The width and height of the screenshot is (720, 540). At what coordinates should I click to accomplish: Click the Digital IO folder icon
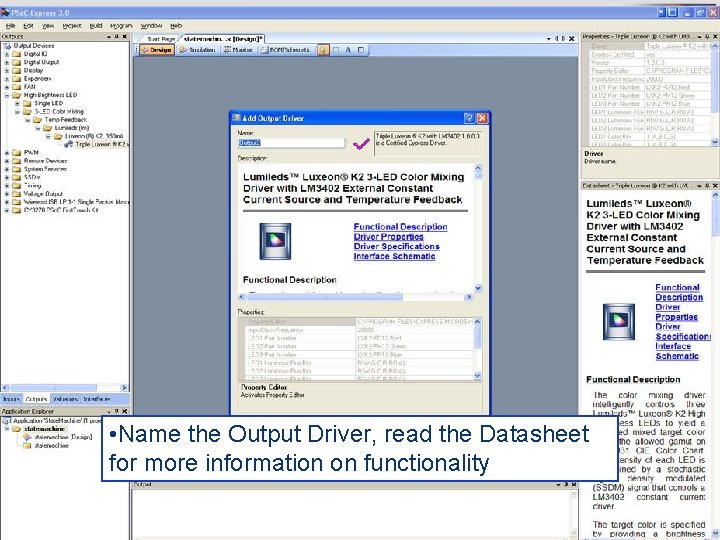click(17, 54)
